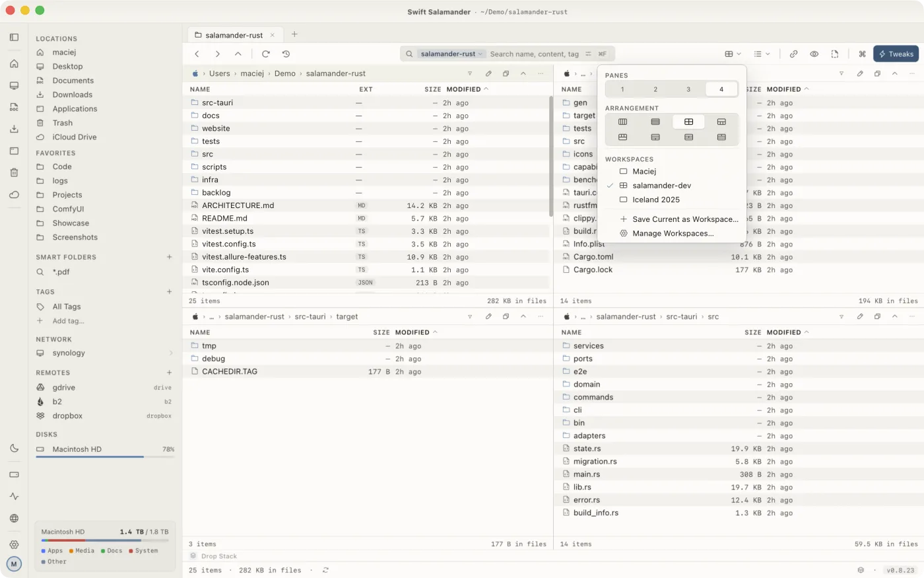Screen dimensions: 924x578
Task: Click the sync icon in status bar
Action: (325, 570)
